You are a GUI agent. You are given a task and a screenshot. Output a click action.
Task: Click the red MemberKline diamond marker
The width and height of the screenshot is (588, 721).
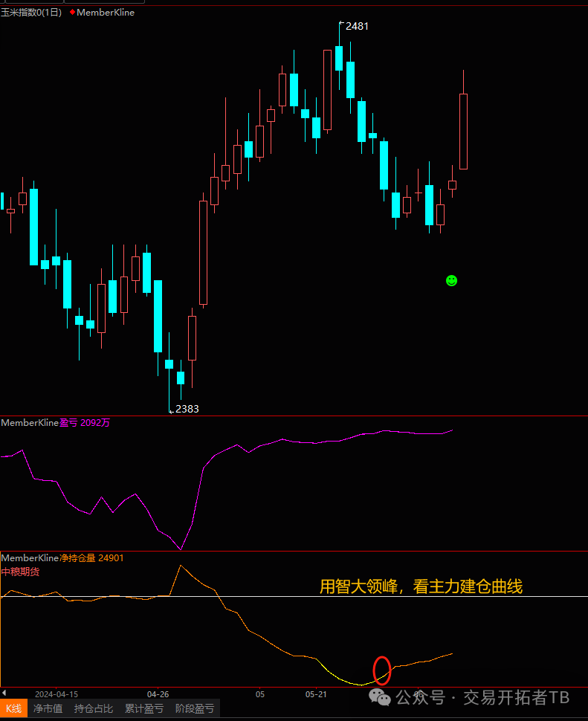click(x=72, y=12)
